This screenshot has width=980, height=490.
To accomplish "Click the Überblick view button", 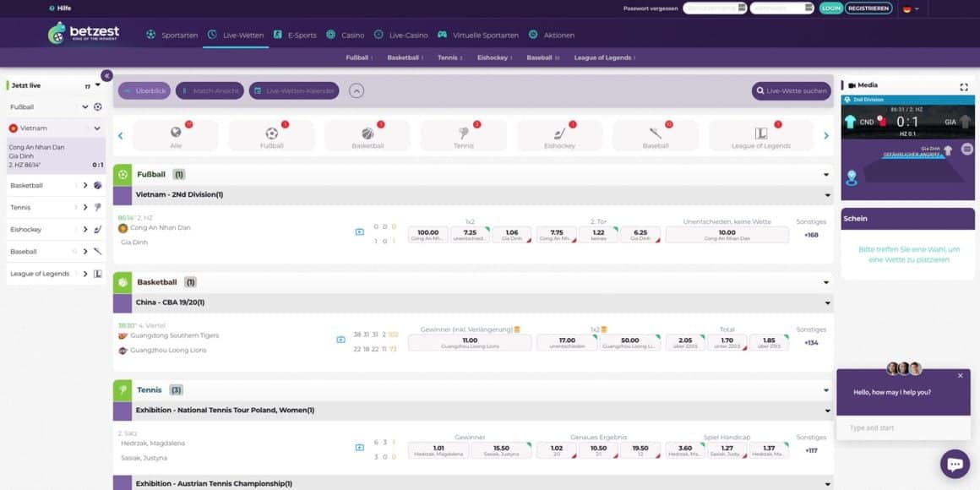I will click(144, 90).
